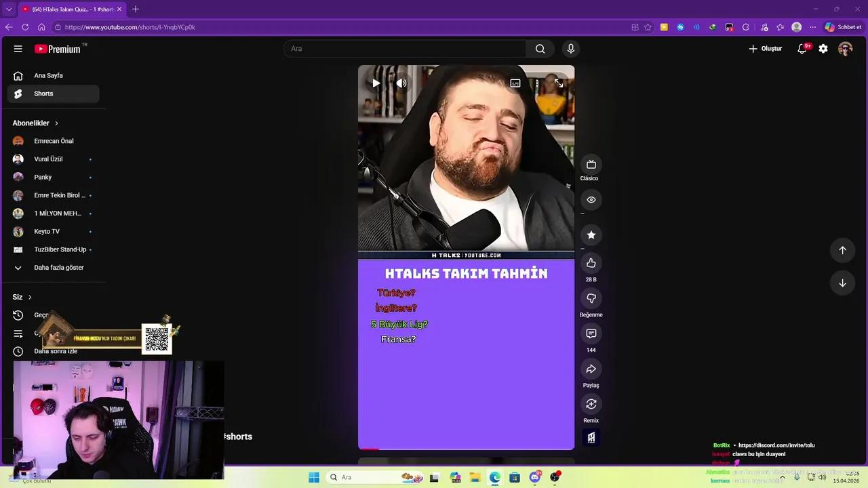
Task: Open the comments panel showing 144 comments
Action: pos(591,333)
